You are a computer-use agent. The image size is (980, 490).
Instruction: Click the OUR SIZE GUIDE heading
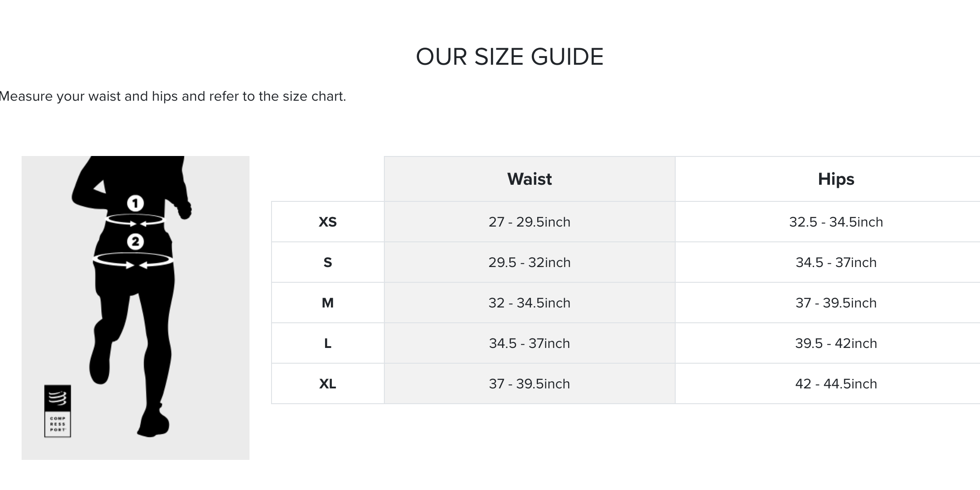509,57
